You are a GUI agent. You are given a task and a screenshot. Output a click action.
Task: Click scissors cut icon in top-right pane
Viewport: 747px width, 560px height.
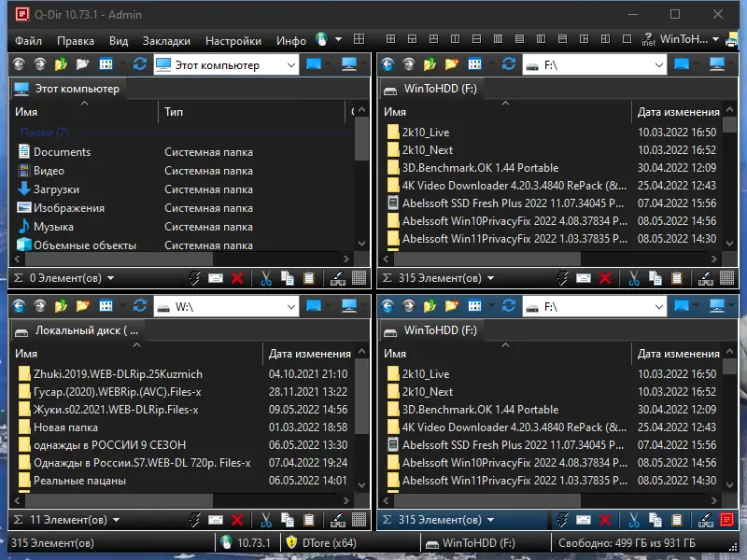pyautogui.click(x=634, y=278)
